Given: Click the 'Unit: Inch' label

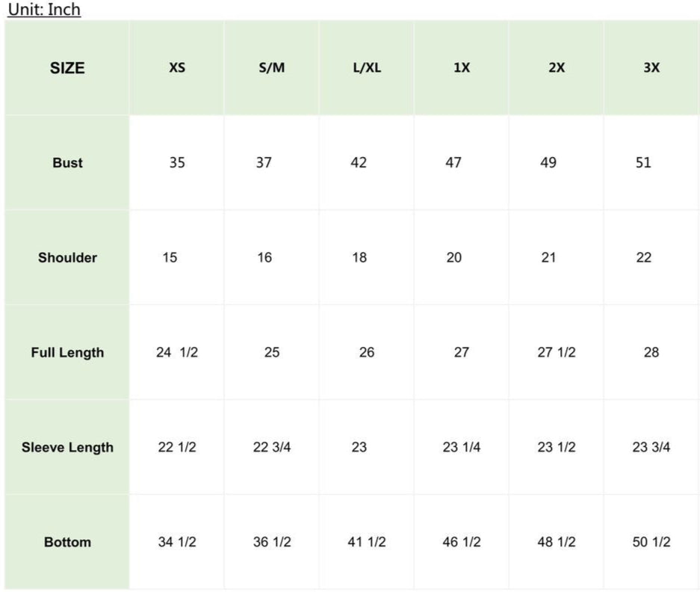Looking at the screenshot, I should coord(44,10).
